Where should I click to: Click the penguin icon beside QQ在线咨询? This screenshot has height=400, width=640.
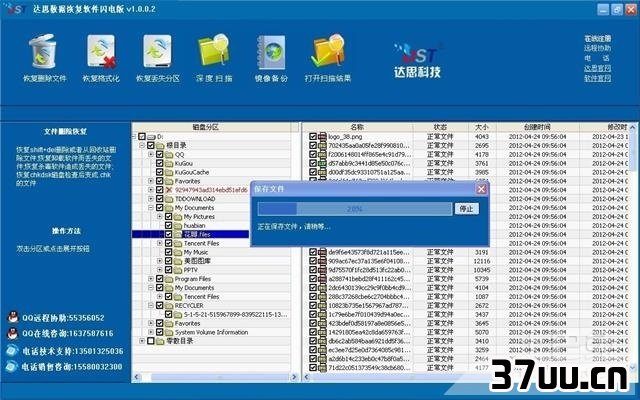pos(13,333)
